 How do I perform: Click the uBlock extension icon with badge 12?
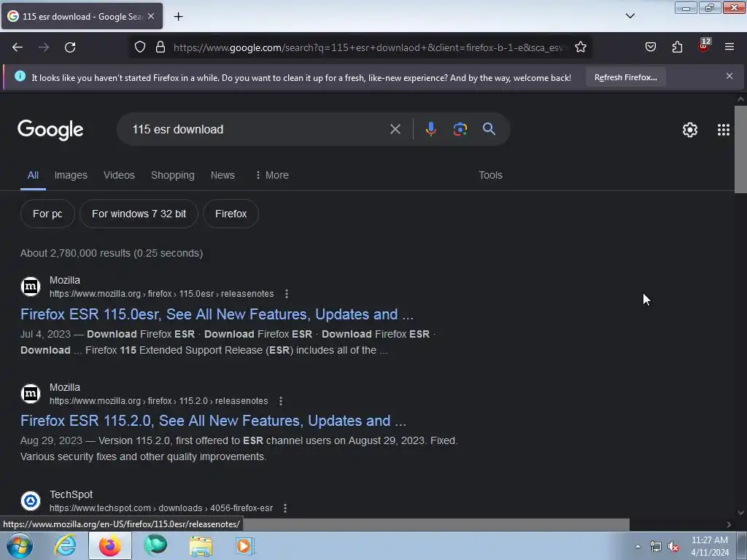[703, 46]
